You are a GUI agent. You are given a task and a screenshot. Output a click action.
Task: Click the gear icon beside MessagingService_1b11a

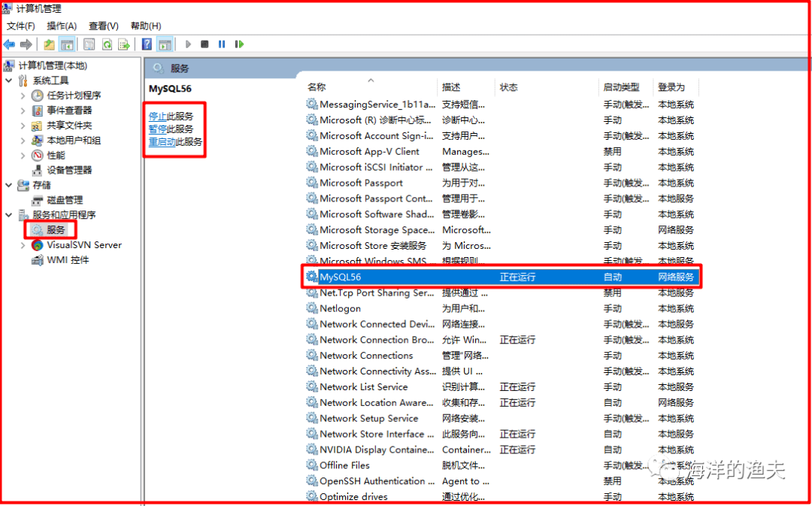pos(312,104)
